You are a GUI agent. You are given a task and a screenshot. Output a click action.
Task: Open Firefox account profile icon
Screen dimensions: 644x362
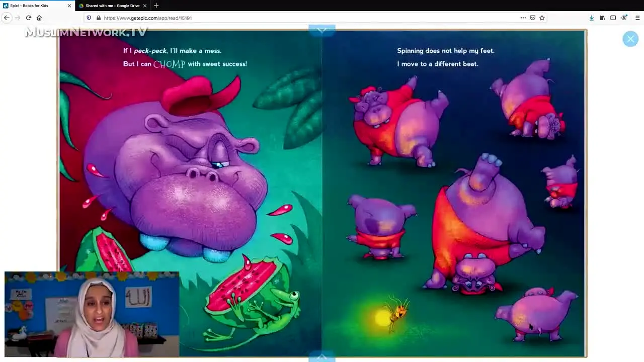(x=624, y=18)
